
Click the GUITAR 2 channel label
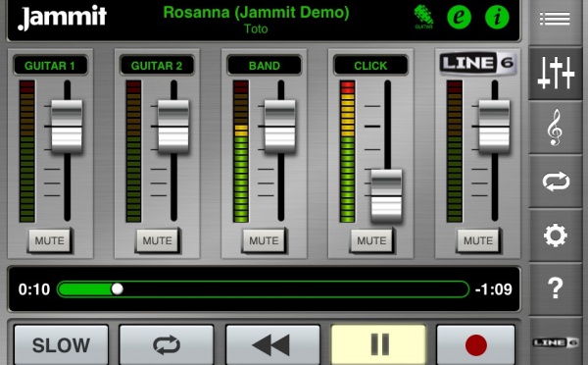tap(157, 66)
